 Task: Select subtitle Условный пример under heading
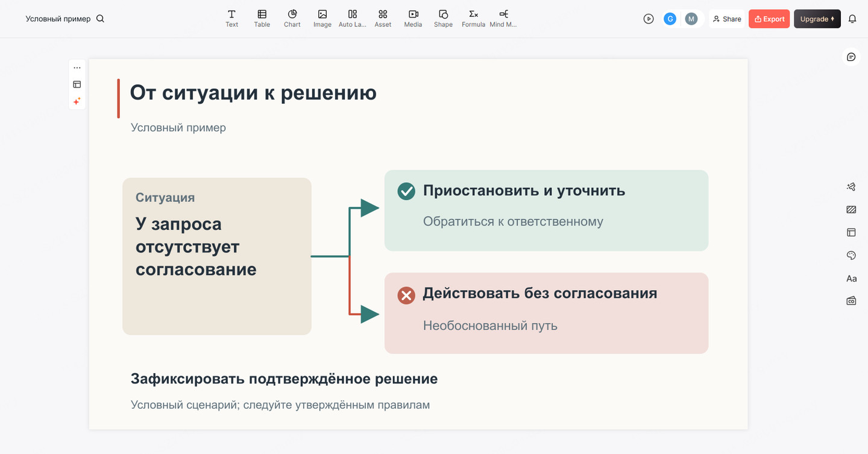178,127
